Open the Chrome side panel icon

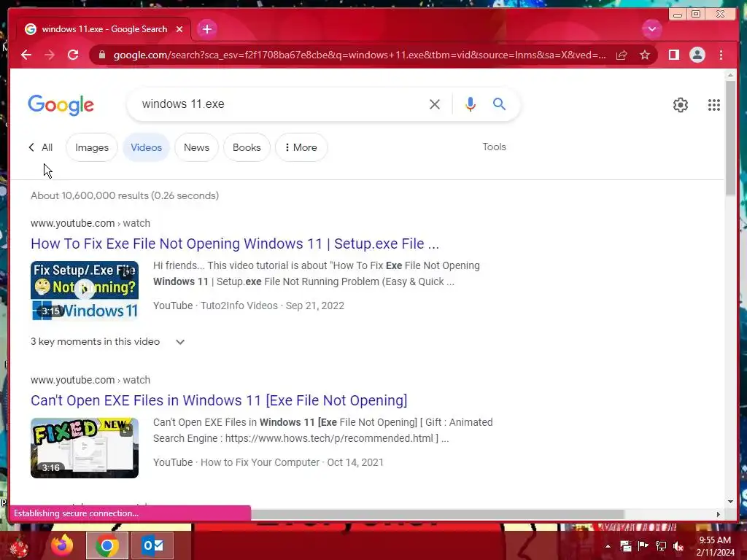coord(673,55)
